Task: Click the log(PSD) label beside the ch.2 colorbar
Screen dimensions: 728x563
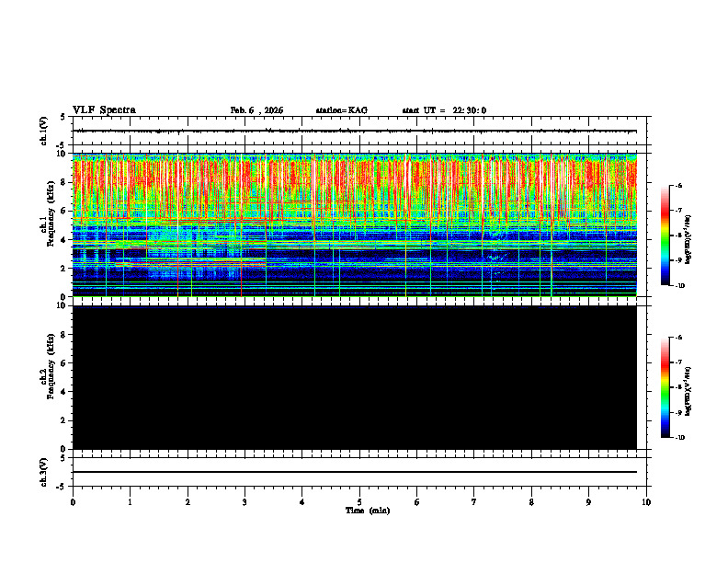Action: pos(688,391)
